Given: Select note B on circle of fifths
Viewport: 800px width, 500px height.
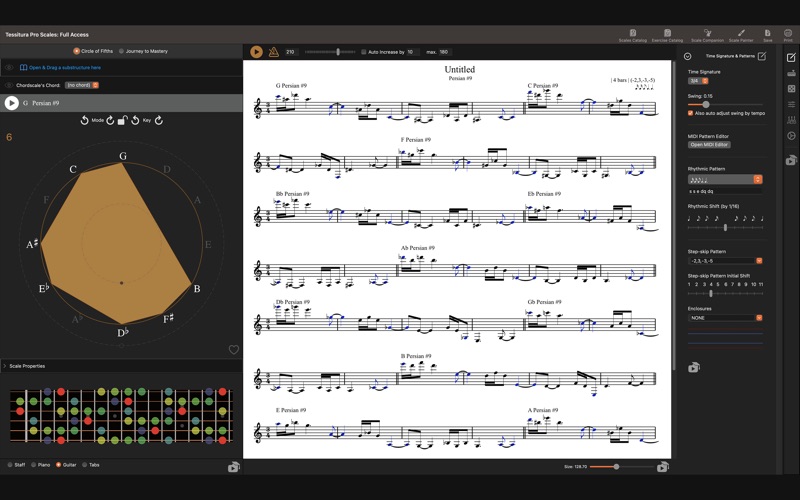Looking at the screenshot, I should tap(197, 289).
